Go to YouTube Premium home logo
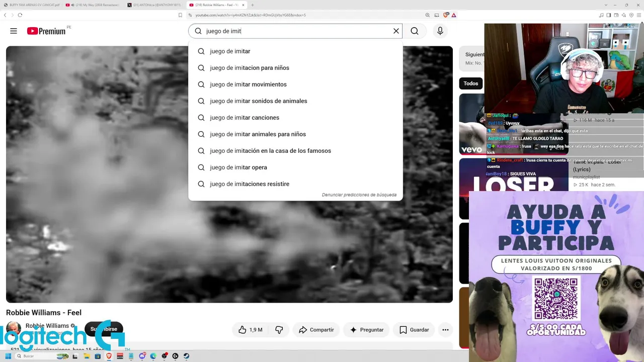Screen dimensions: 644x362 pos(46,31)
